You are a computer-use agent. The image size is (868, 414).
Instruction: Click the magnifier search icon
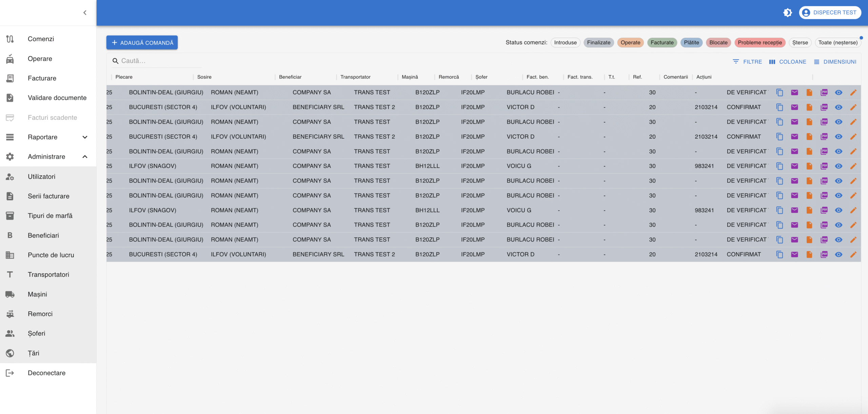point(115,61)
